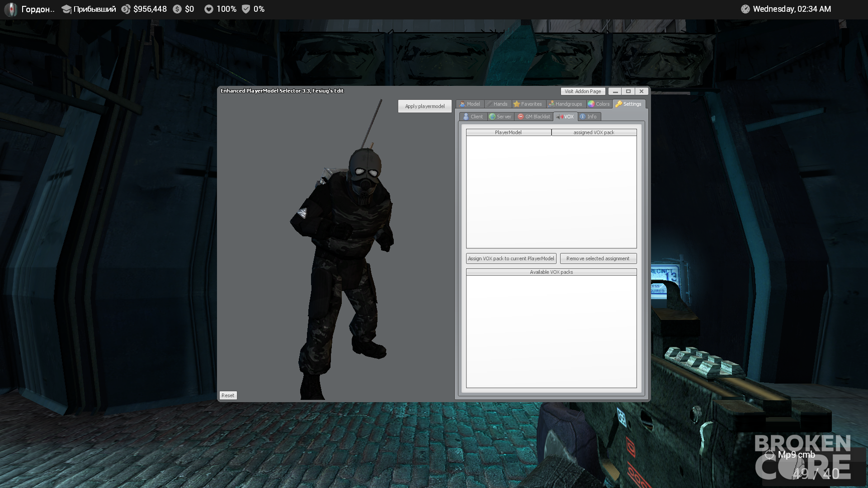Click the color wheel icon on Colors tab
This screenshot has height=488, width=868.
coord(591,104)
